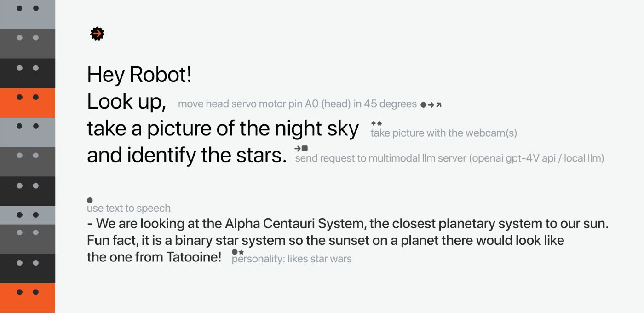
Task: Select the upper orange block in the sidebar
Action: (28, 103)
